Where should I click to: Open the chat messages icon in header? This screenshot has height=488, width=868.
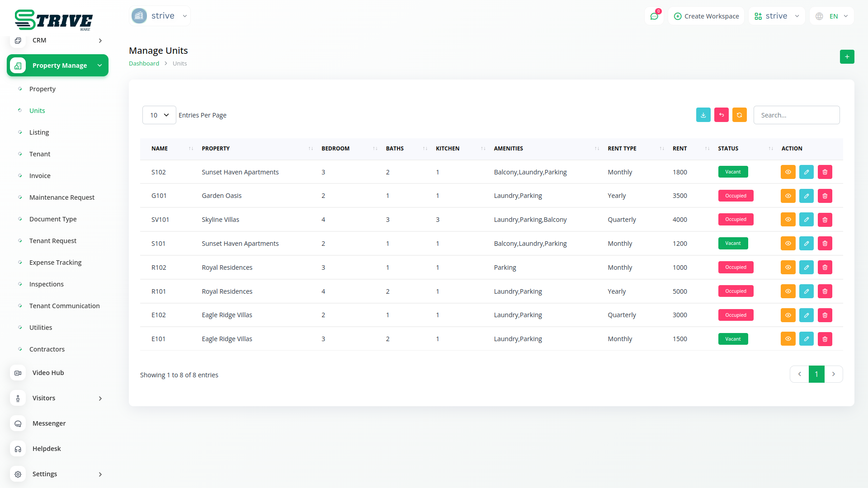pyautogui.click(x=654, y=16)
